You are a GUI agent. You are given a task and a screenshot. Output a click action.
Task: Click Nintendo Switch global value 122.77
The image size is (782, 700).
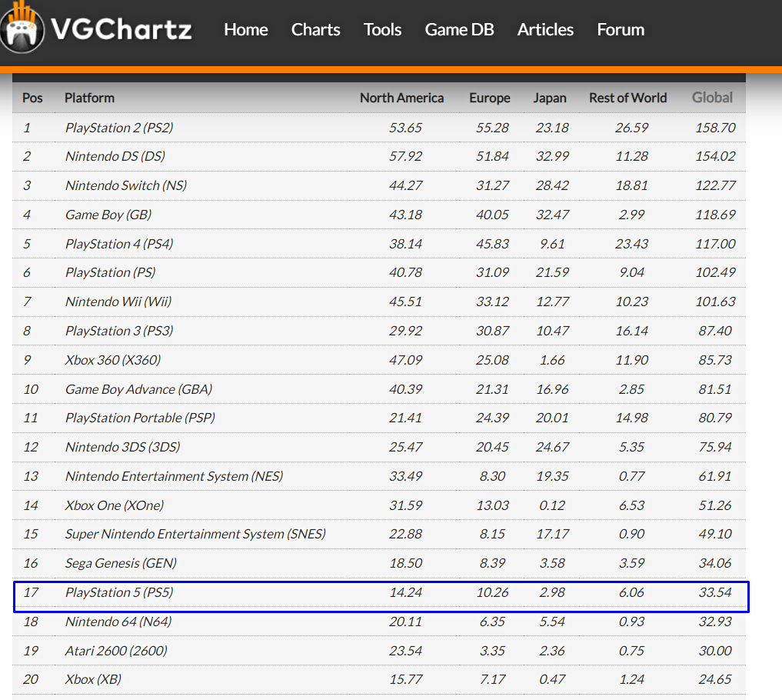pos(716,185)
